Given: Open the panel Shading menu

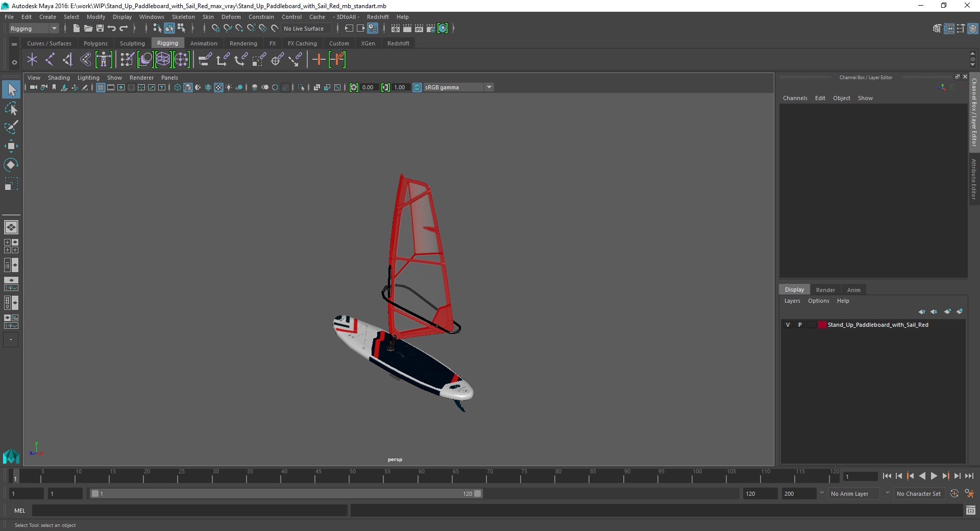Looking at the screenshot, I should click(59, 78).
